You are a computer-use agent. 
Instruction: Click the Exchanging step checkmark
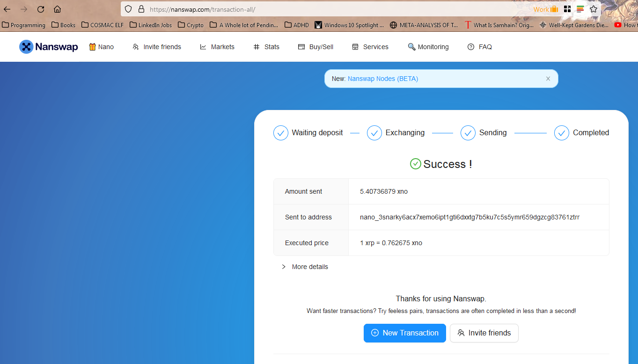[374, 133]
